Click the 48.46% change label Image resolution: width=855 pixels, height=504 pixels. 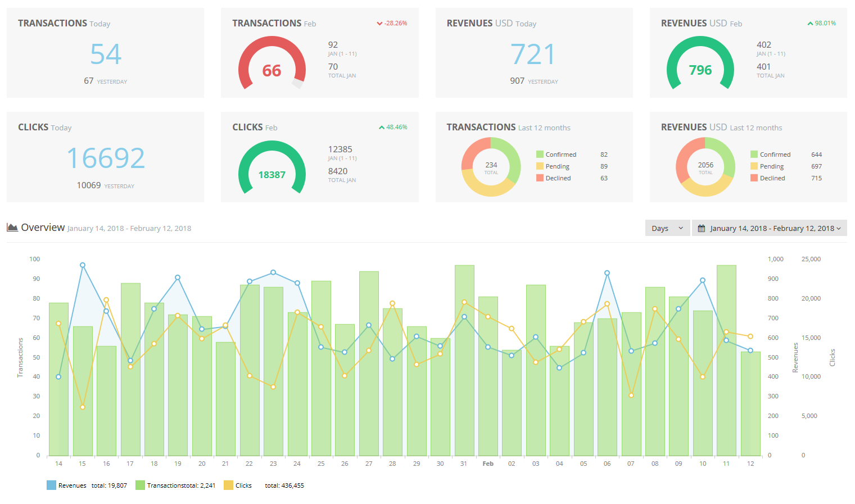tap(397, 128)
